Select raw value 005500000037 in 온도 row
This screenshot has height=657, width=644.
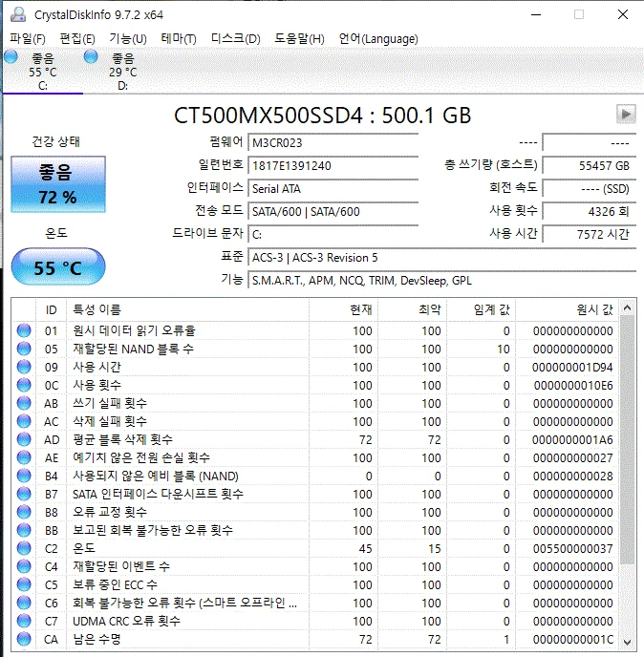click(x=572, y=548)
